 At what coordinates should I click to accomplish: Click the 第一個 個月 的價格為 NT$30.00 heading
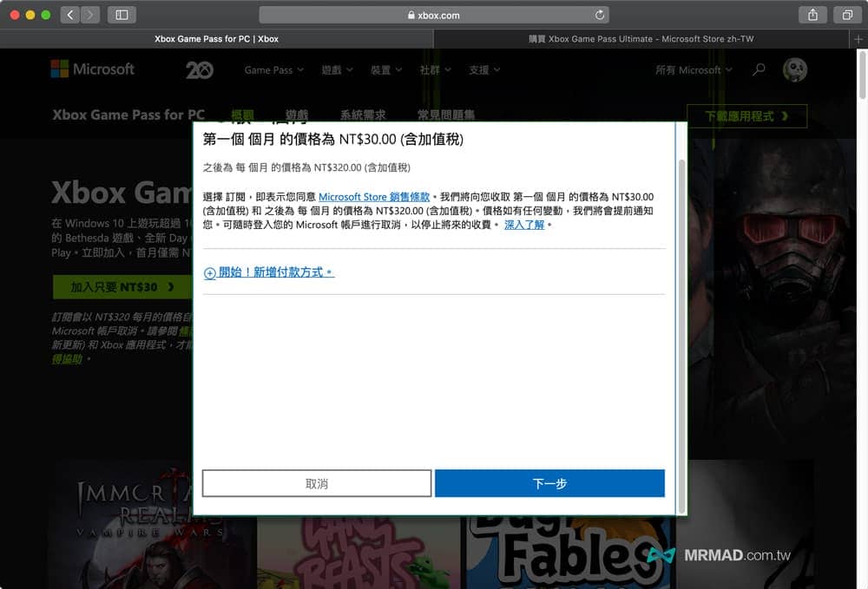tap(332, 140)
